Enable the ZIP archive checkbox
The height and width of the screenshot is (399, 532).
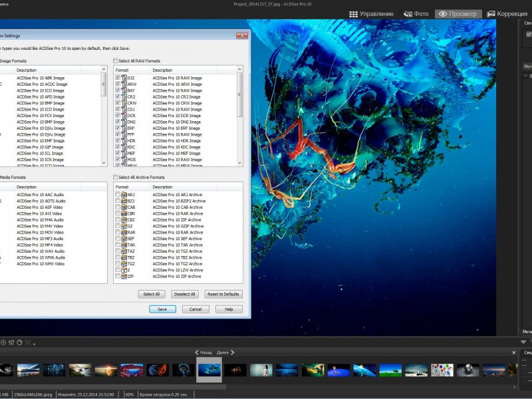pyautogui.click(x=118, y=276)
